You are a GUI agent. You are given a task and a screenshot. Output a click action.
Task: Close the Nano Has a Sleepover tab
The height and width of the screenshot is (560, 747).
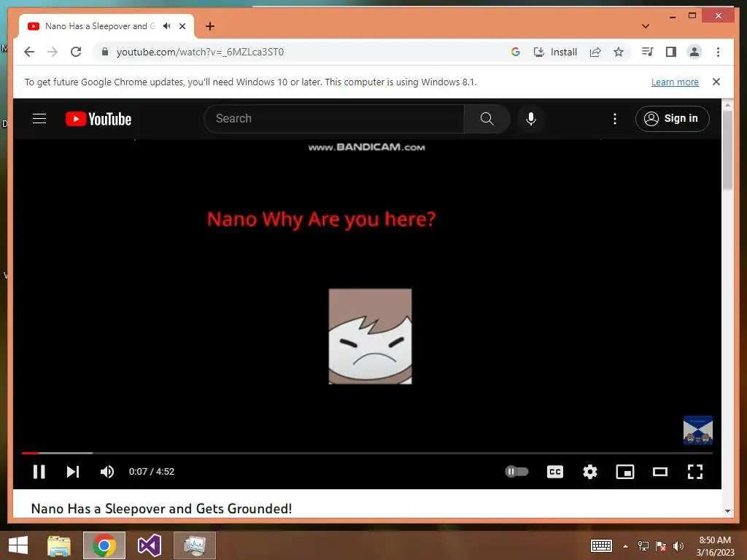182,26
